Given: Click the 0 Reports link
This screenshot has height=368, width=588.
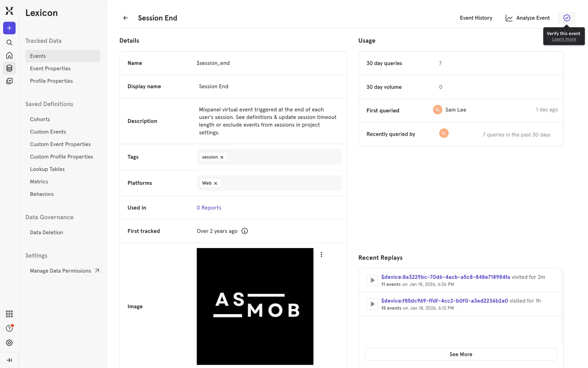Looking at the screenshot, I should click(x=209, y=208).
